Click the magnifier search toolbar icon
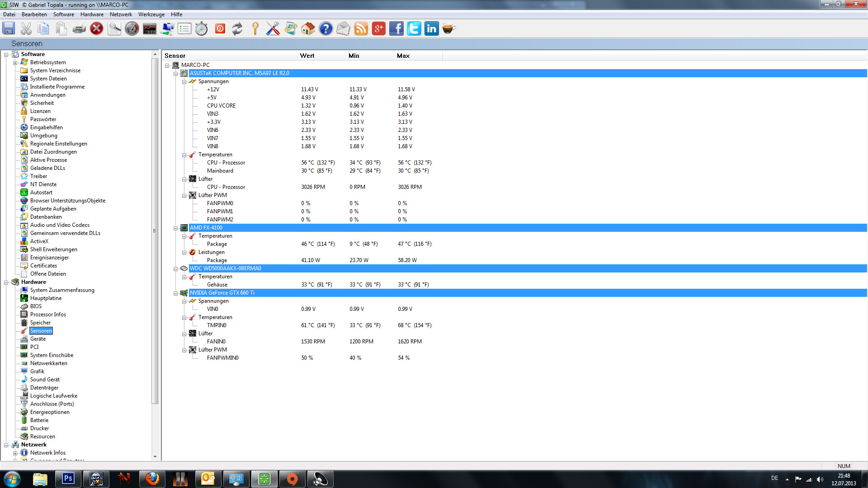868x488 pixels. (114, 29)
